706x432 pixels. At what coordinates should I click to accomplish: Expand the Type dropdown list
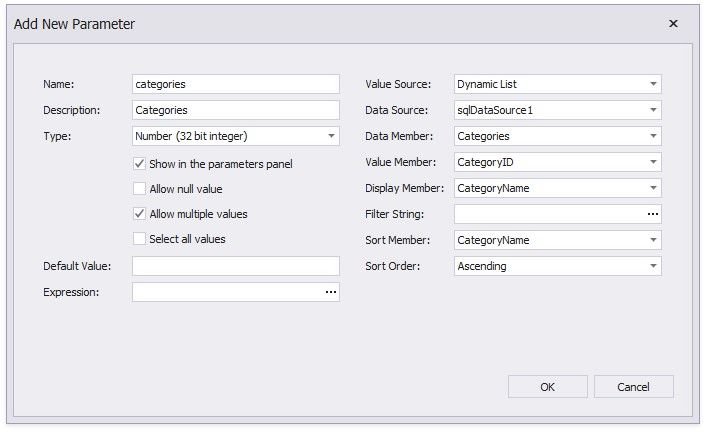(x=330, y=136)
